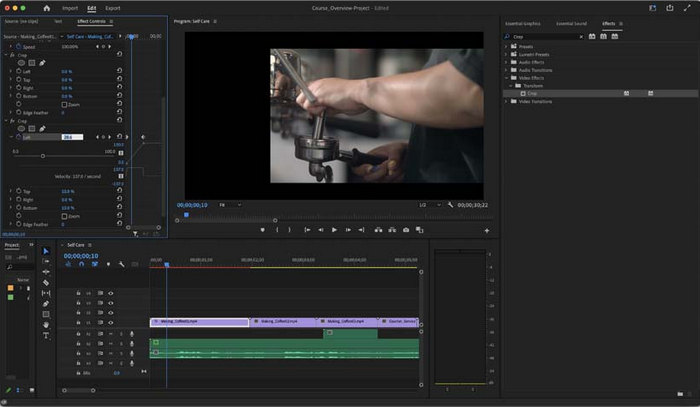
Task: Click the Lift button in Program monitor
Action: click(x=378, y=230)
